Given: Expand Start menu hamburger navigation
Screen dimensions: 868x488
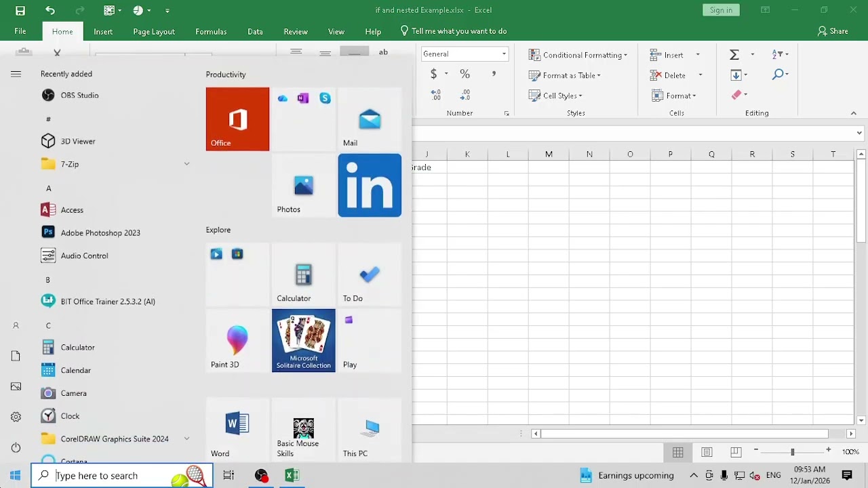Looking at the screenshot, I should (16, 74).
